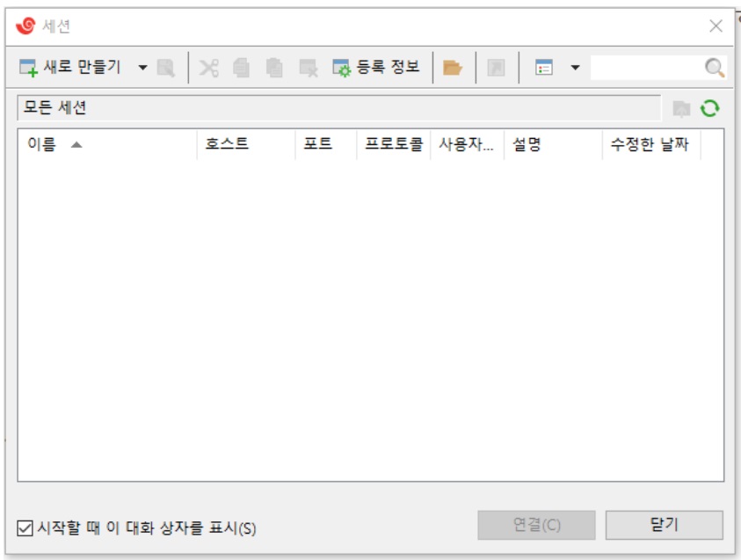Image resolution: width=741 pixels, height=560 pixels.
Task: Click the Xshell logo in title bar
Action: [25, 25]
